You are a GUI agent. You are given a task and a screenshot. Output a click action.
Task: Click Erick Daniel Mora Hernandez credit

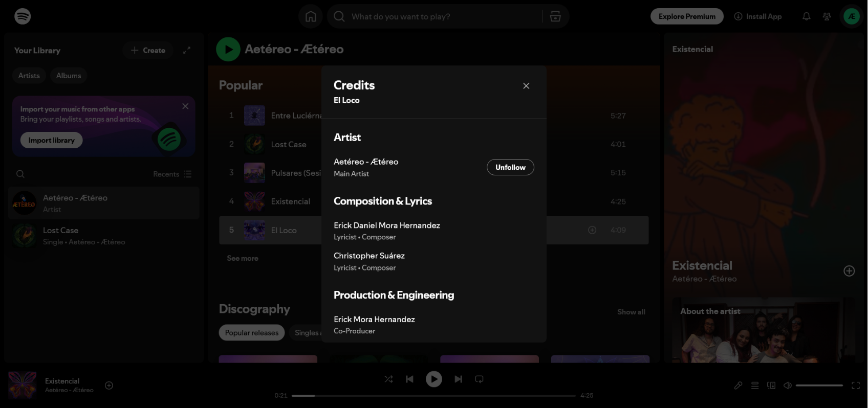click(387, 225)
